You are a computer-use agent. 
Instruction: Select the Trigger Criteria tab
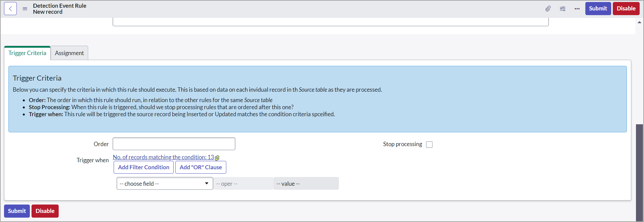[27, 53]
